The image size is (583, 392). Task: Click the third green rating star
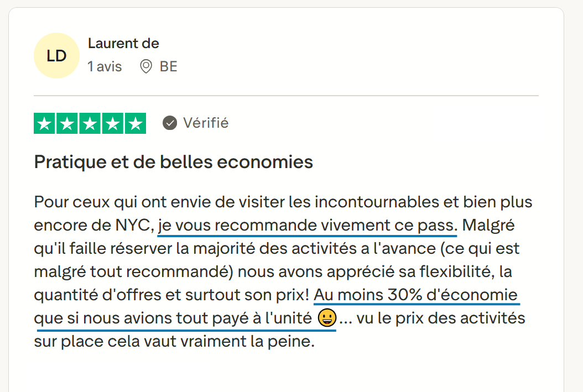click(x=90, y=123)
